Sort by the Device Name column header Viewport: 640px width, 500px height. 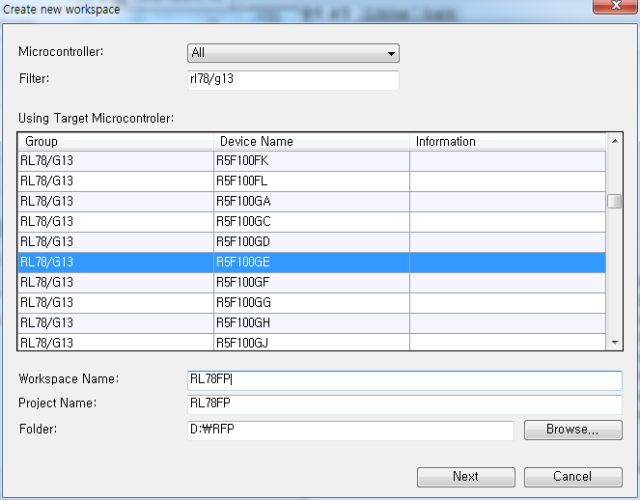point(312,142)
